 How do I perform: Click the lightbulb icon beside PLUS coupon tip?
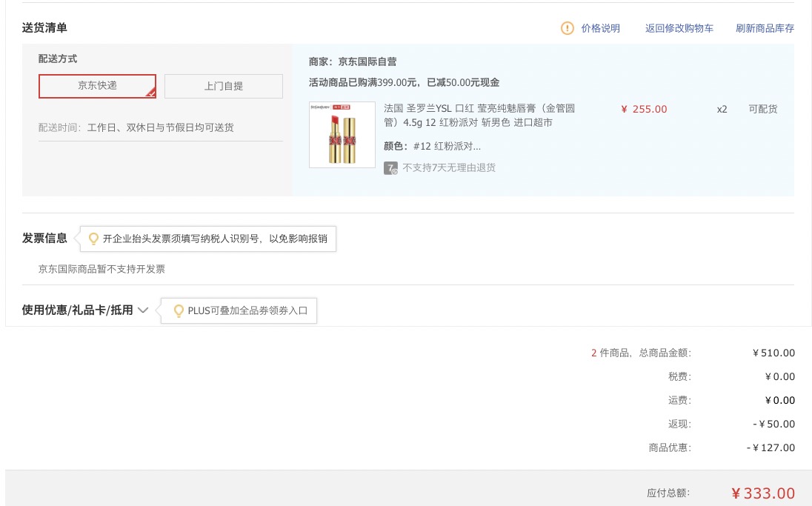tap(179, 310)
